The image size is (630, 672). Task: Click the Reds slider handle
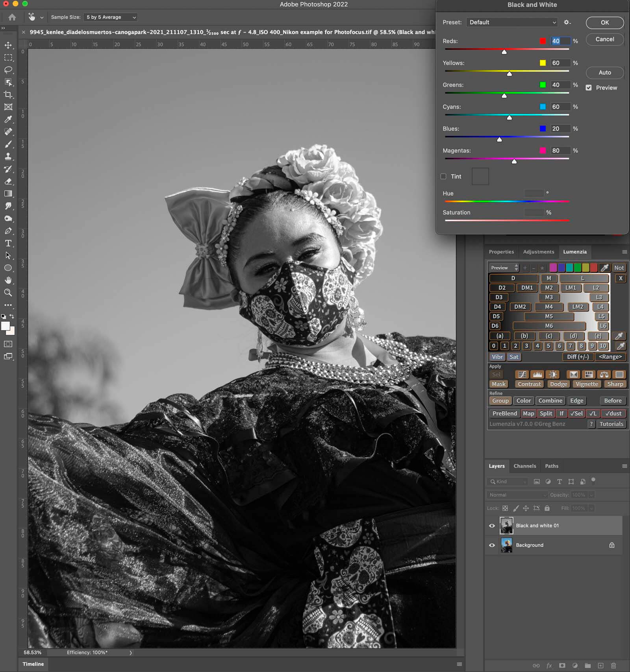pos(504,52)
